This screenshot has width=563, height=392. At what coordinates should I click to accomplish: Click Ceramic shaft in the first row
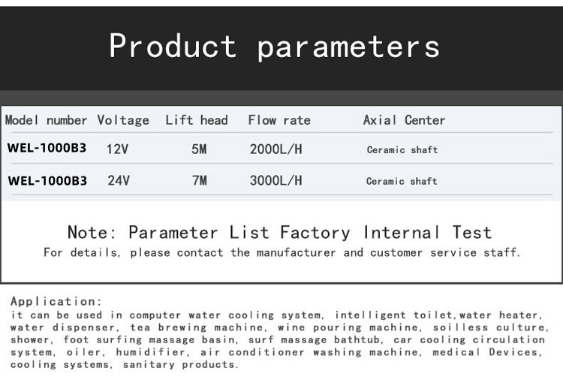402,149
